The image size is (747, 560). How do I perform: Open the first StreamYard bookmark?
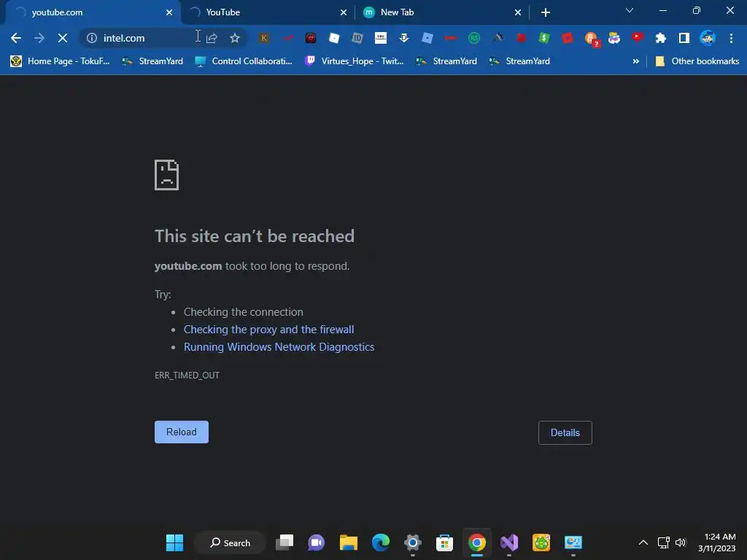click(153, 61)
